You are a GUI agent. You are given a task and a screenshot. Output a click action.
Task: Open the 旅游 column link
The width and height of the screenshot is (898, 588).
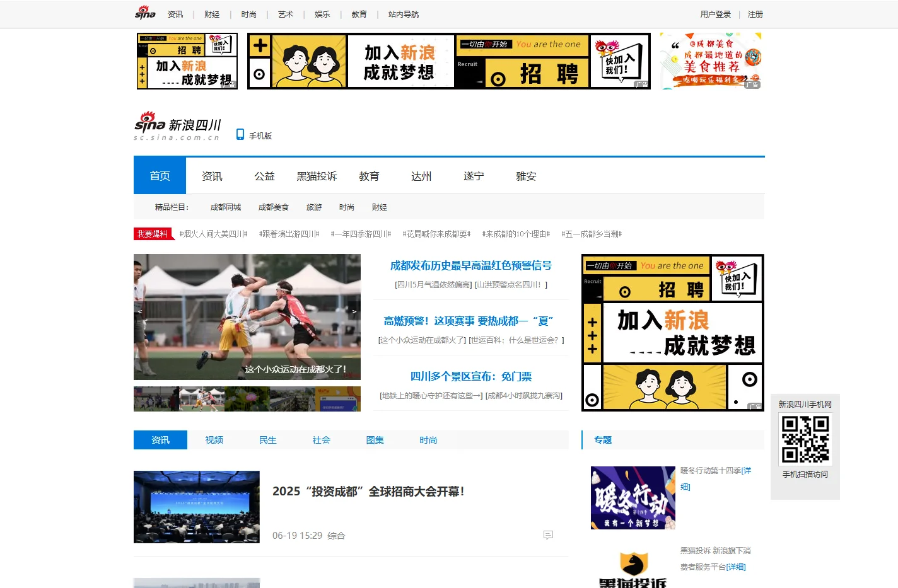coord(314,207)
